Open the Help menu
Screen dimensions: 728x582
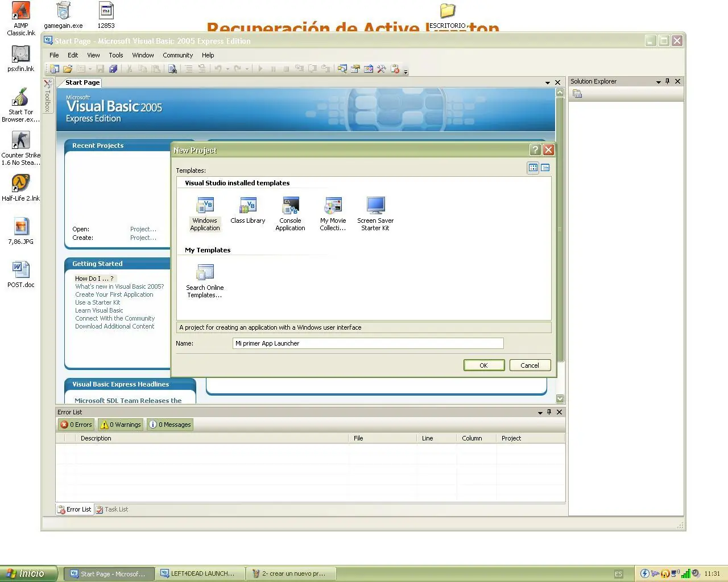[x=208, y=55]
